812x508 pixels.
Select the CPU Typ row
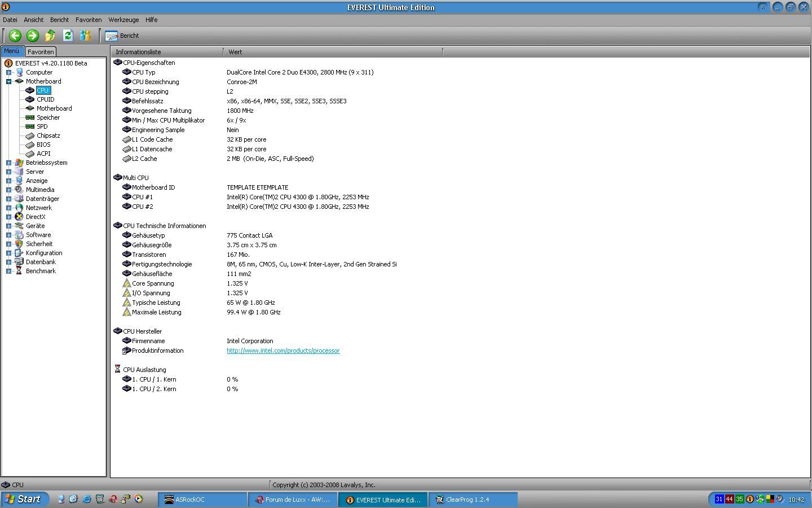[248, 72]
